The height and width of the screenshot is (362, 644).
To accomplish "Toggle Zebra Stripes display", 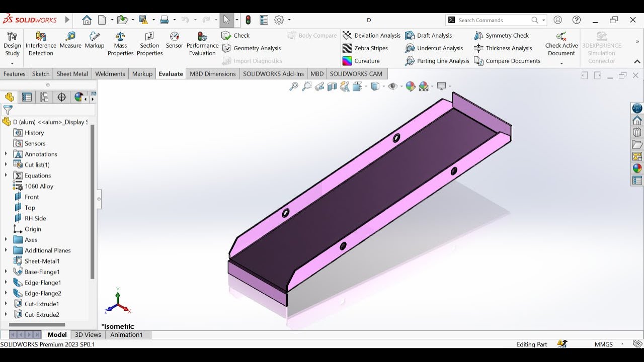I will coord(365,48).
